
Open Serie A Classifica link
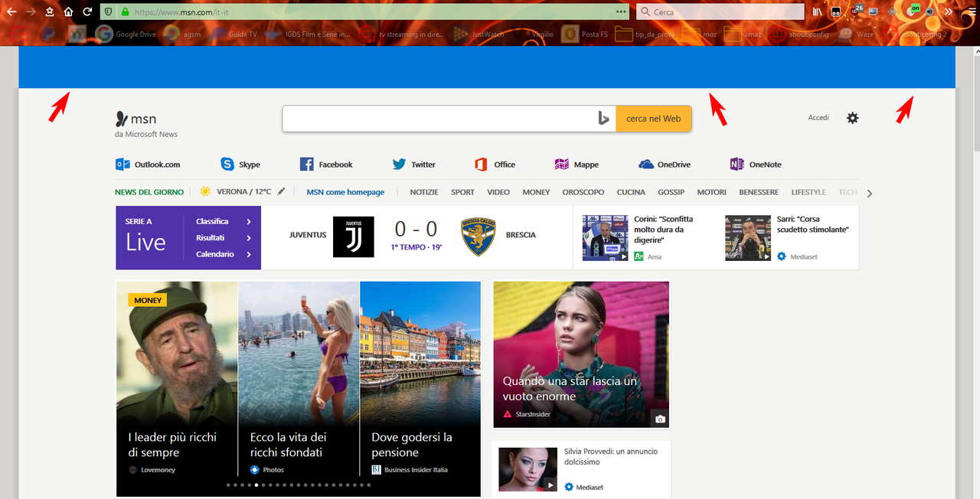pyautogui.click(x=224, y=221)
